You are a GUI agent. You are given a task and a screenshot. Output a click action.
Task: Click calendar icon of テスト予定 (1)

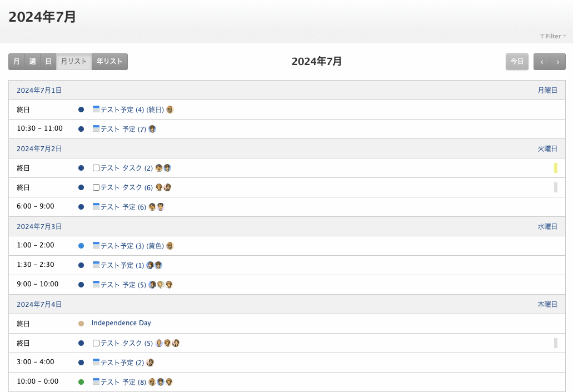point(96,264)
